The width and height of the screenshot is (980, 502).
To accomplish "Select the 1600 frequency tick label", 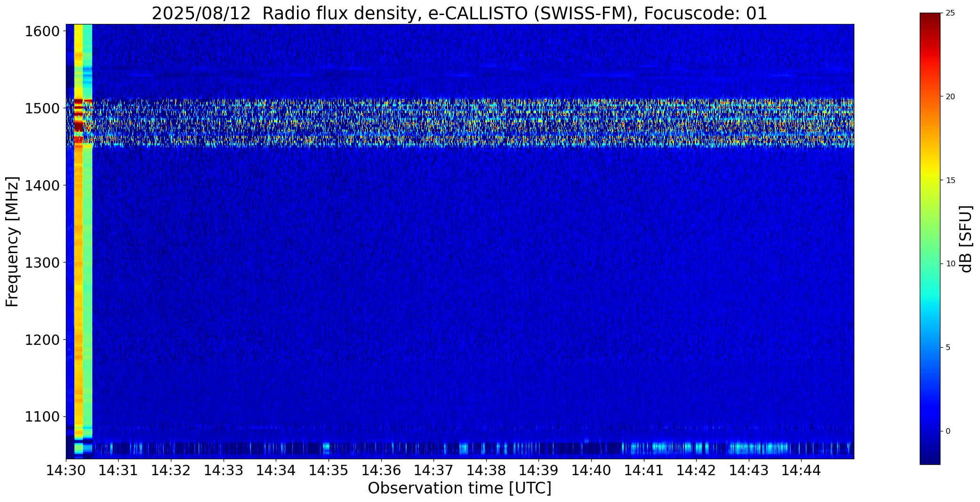I will coord(42,32).
